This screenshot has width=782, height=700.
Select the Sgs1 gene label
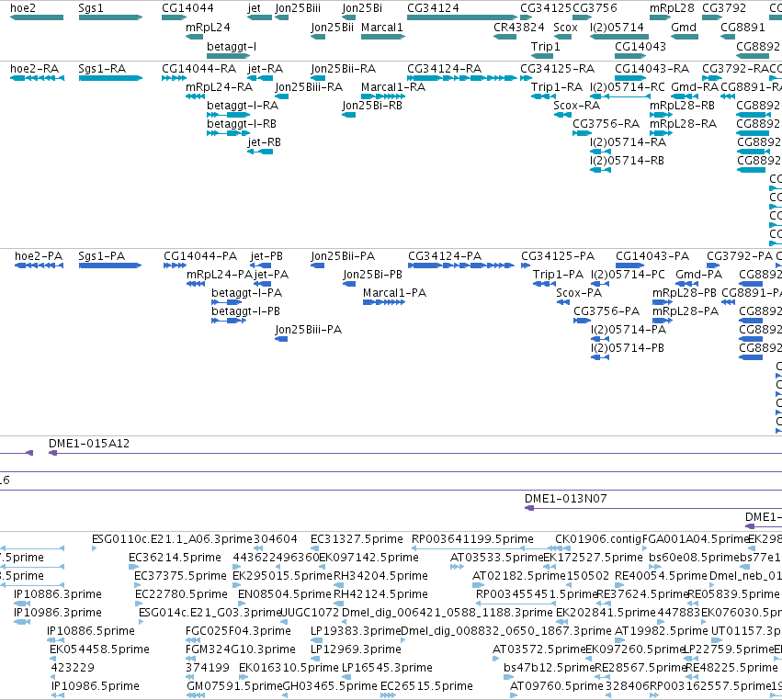[91, 8]
